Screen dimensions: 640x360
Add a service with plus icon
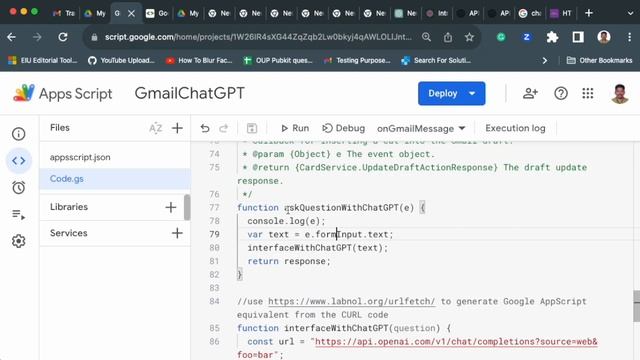[177, 233]
